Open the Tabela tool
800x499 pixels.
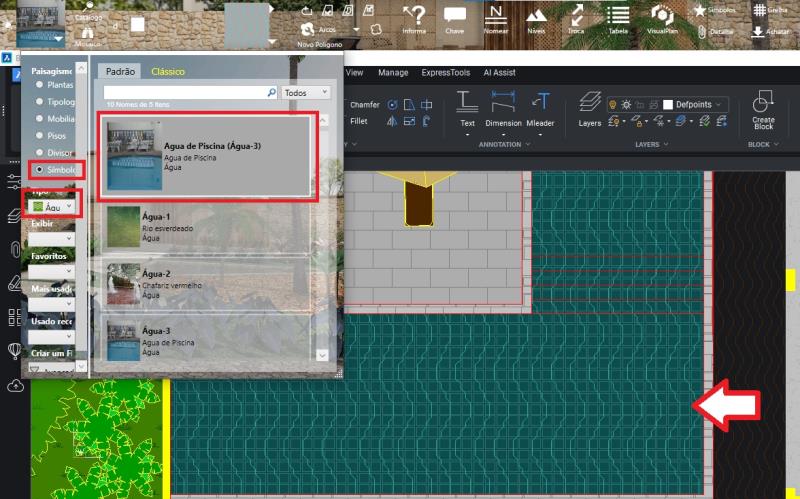[x=618, y=17]
